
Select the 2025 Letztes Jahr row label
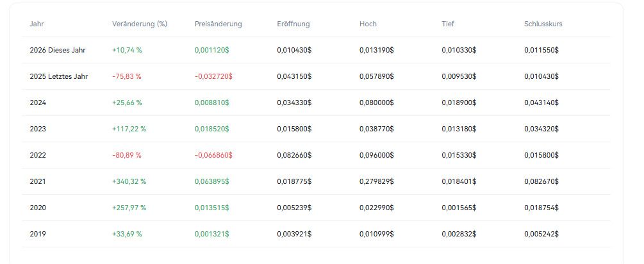58,76
